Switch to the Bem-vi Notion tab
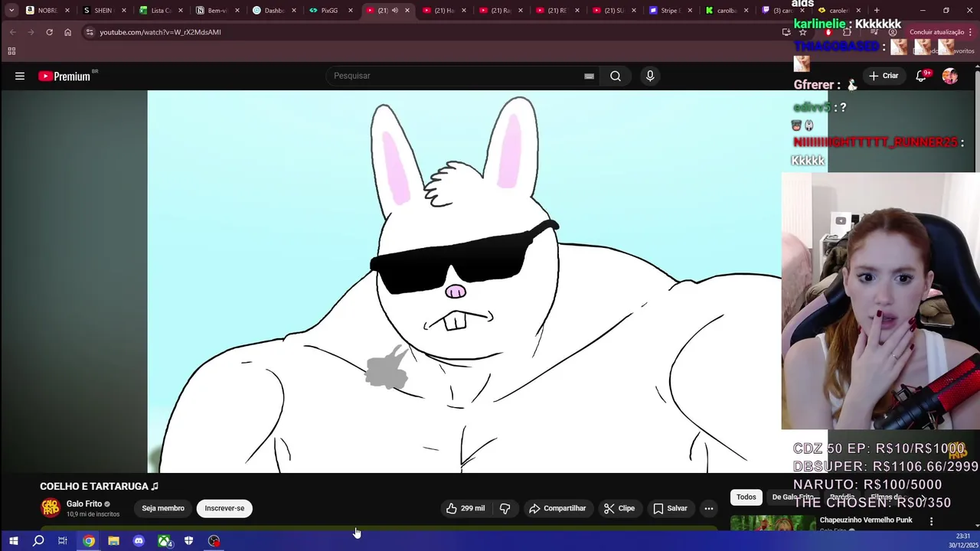Image resolution: width=980 pixels, height=551 pixels. (x=217, y=11)
